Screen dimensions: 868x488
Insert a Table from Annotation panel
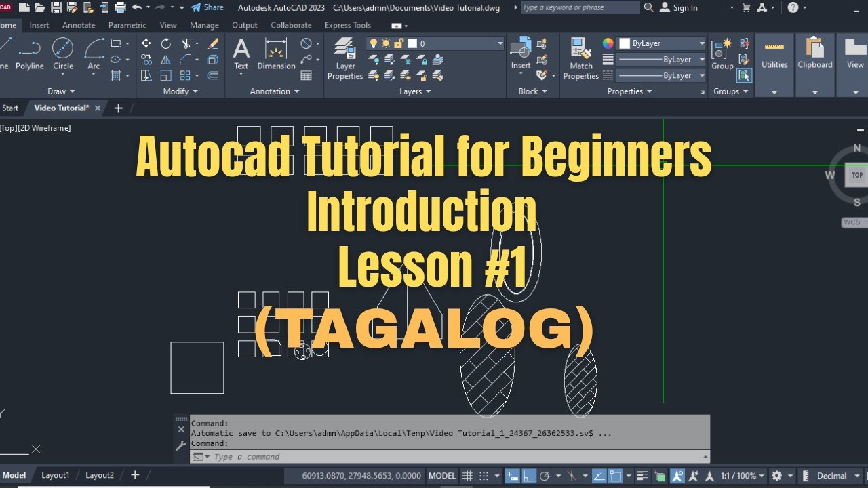[306, 76]
